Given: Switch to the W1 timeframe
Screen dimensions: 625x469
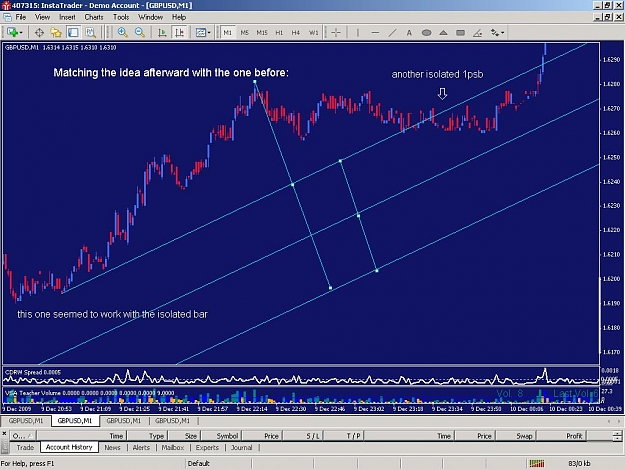Looking at the screenshot, I should [314, 33].
